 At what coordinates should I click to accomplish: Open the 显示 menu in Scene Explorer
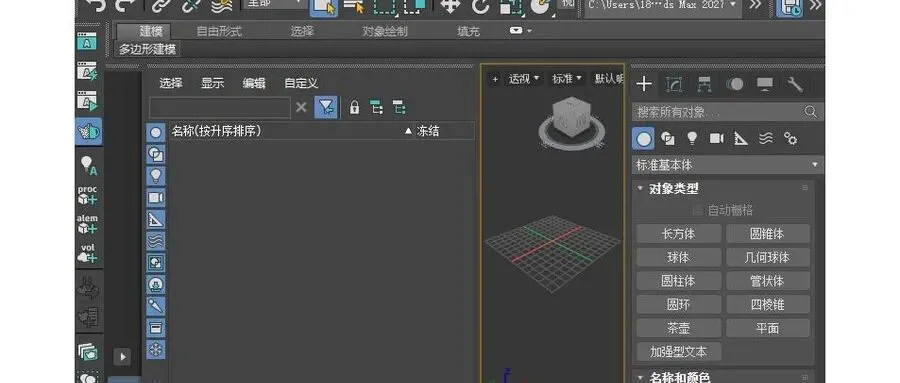click(x=212, y=83)
